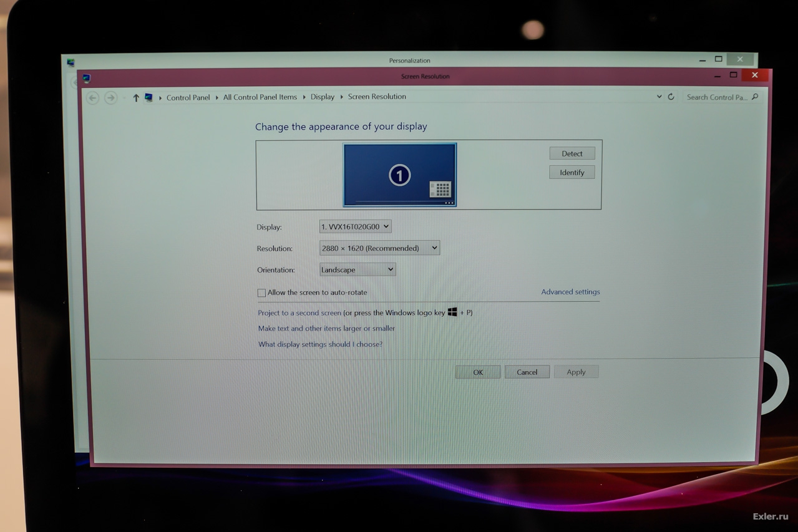Enable Allow the screen to auto-rotate
This screenshot has height=532, width=798.
coord(261,293)
